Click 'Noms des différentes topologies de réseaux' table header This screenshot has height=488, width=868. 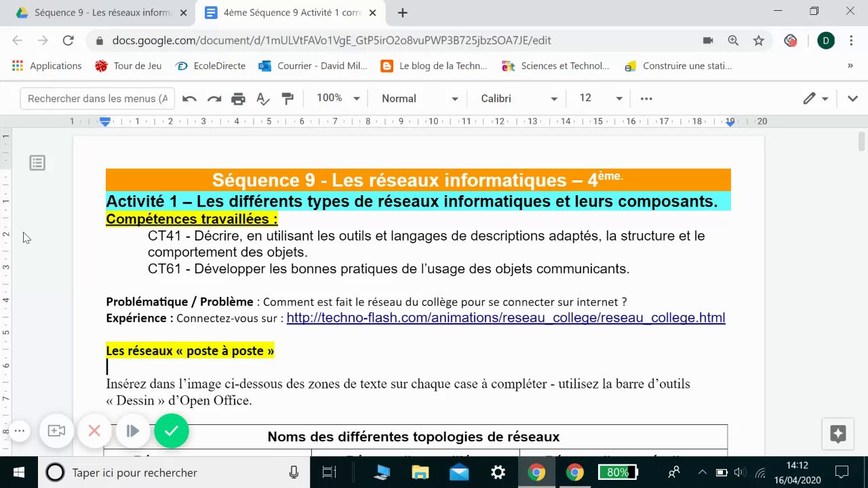coord(414,437)
